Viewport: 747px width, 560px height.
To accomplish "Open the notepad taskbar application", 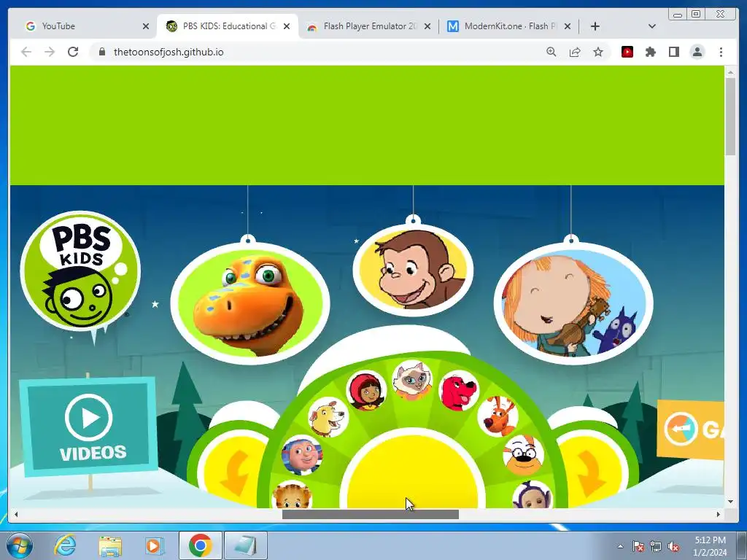I will (245, 545).
